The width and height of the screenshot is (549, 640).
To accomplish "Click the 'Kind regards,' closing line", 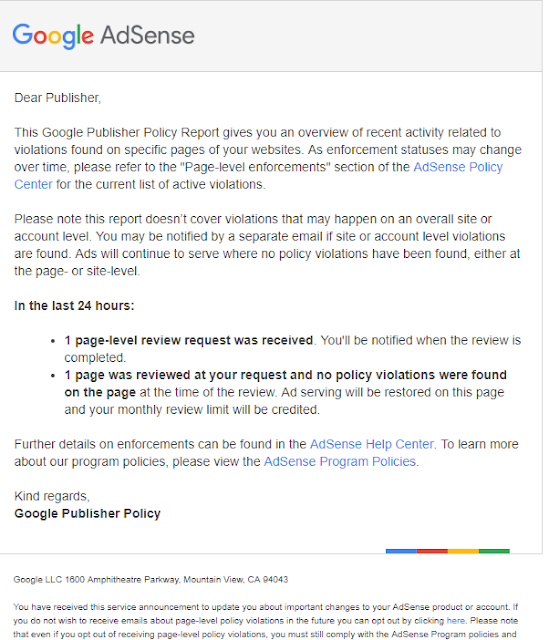I will [52, 496].
